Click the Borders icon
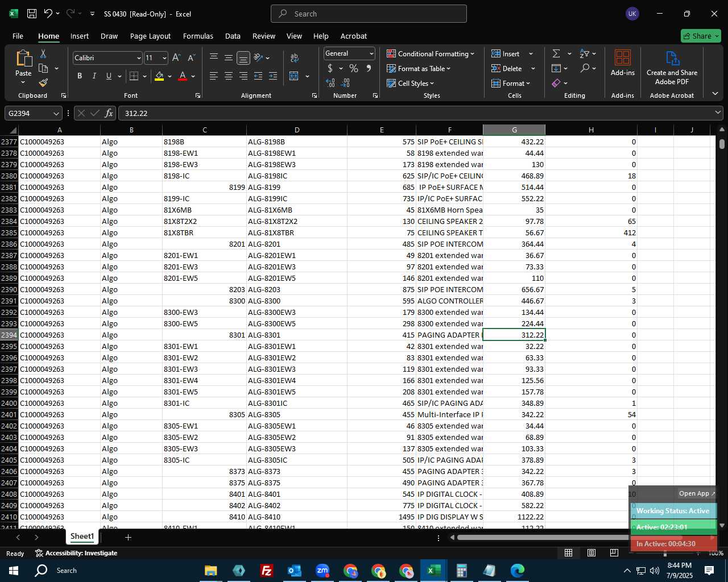The width and height of the screenshot is (728, 582). (x=134, y=76)
